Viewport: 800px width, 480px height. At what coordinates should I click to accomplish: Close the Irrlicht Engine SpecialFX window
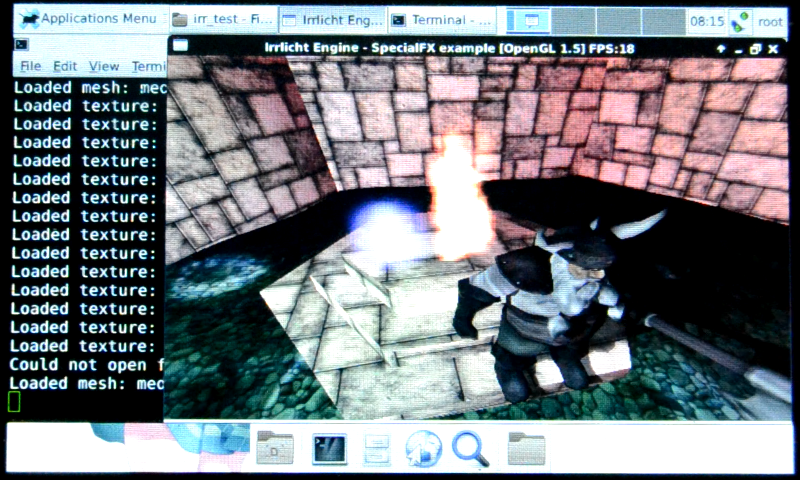tap(773, 49)
